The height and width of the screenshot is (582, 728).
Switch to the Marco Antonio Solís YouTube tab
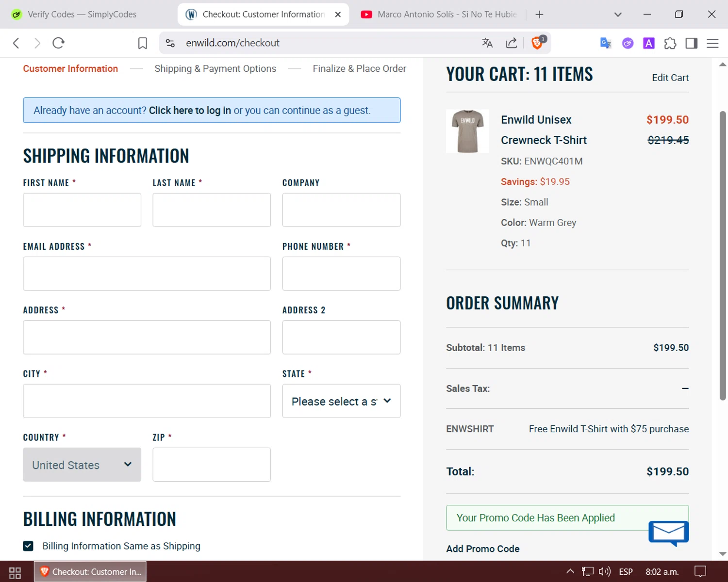tap(439, 15)
